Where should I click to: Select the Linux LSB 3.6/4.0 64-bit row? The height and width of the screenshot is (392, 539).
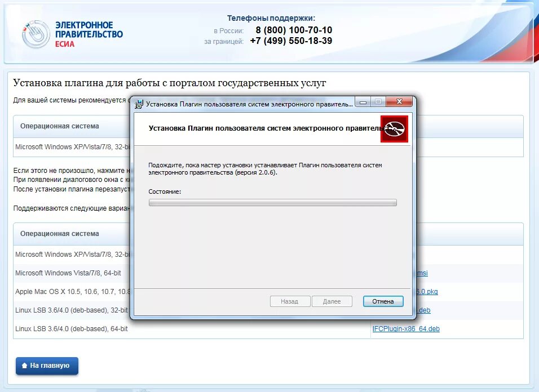pos(268,329)
